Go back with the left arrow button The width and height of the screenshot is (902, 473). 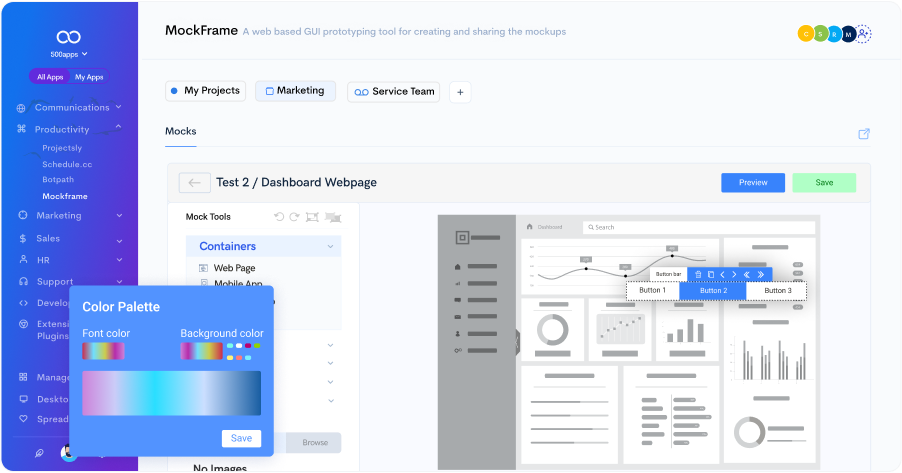click(x=194, y=182)
